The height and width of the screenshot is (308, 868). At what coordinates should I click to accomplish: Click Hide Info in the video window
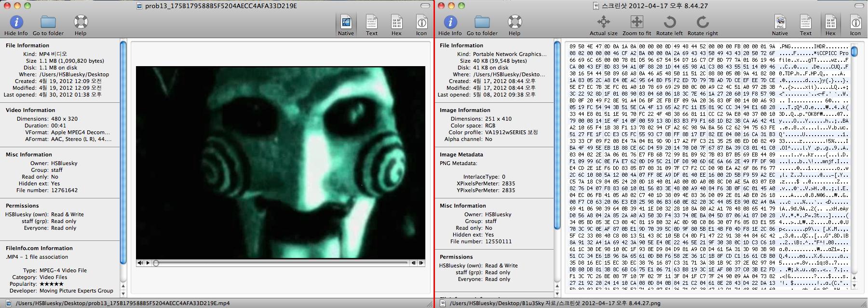pos(16,25)
